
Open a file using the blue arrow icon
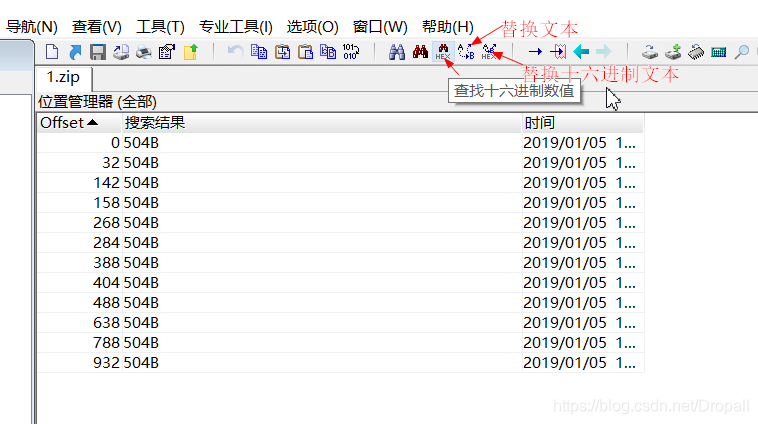point(75,51)
